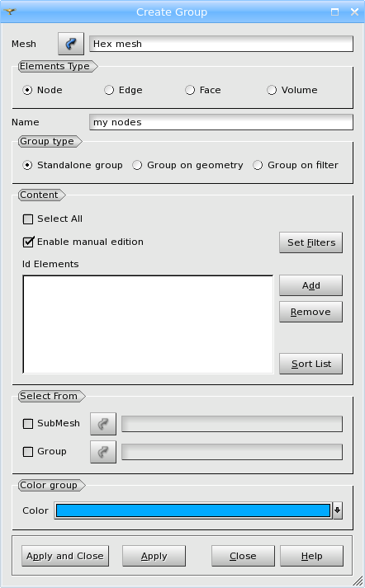Image resolution: width=365 pixels, height=588 pixels.
Task: Click the app icon in the title bar
Action: tap(10, 12)
